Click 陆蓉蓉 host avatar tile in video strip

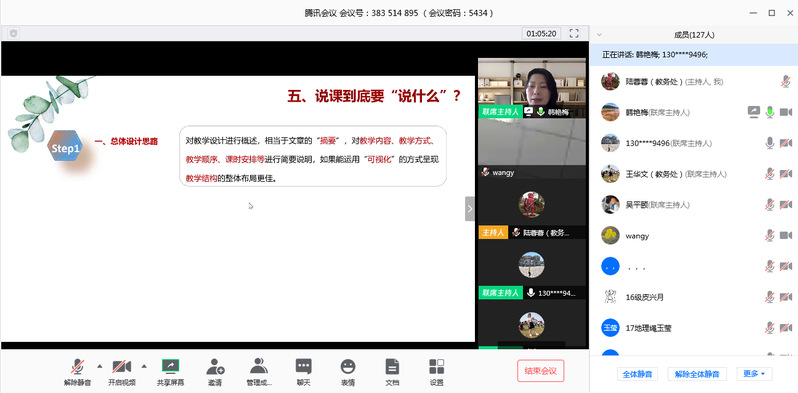click(x=532, y=209)
